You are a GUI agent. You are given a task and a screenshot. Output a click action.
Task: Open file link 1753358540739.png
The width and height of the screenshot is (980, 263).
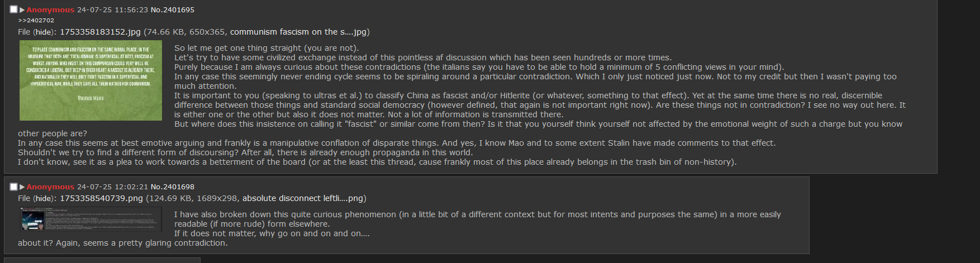point(101,198)
